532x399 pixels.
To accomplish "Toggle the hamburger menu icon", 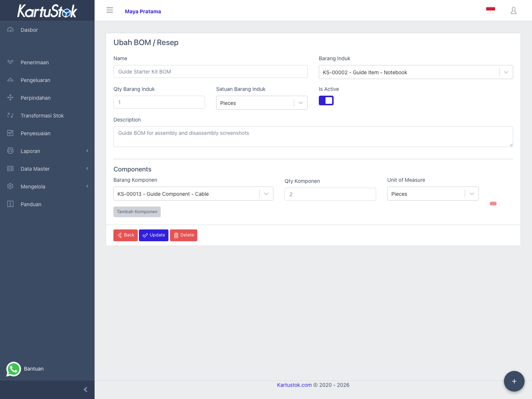I will [110, 10].
